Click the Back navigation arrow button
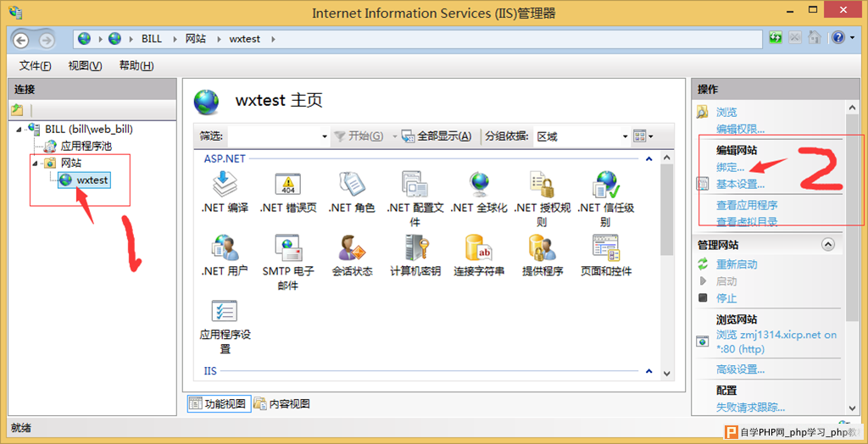This screenshot has height=444, width=868. (x=21, y=40)
